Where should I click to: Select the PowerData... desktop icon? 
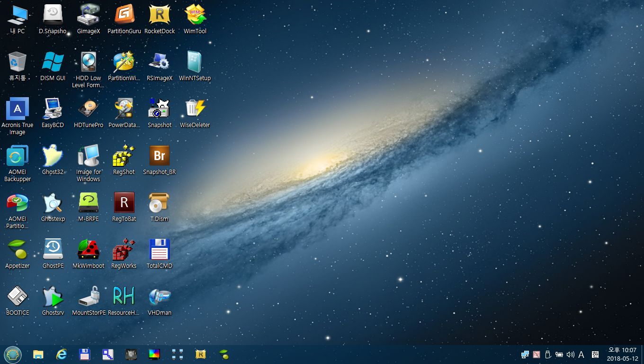click(124, 113)
